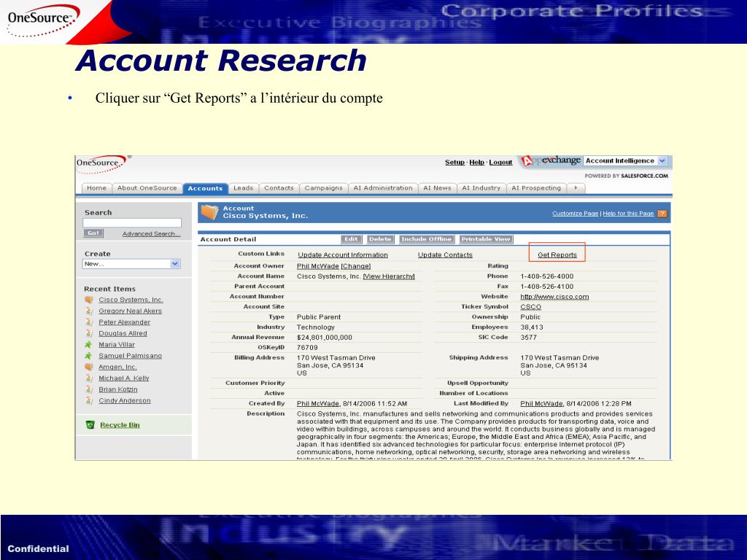This screenshot has width=747, height=560.
Task: Click the Phone value 1-408-526-4000
Action: (x=547, y=276)
